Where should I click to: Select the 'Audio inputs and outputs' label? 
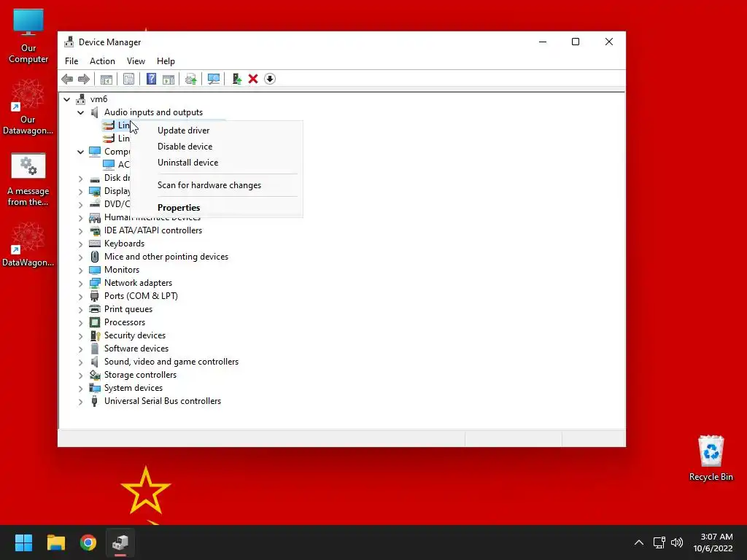(153, 112)
